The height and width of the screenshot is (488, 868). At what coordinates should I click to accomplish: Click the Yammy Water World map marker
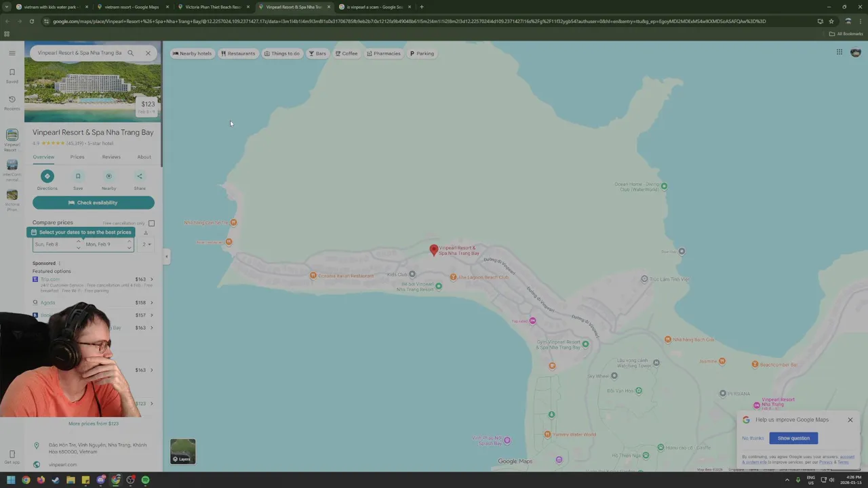[549, 434]
